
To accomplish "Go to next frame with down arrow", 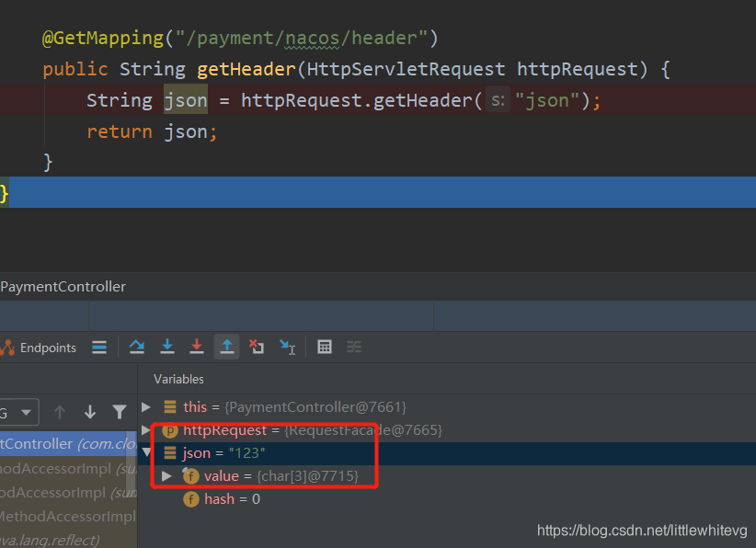I will pyautogui.click(x=90, y=412).
